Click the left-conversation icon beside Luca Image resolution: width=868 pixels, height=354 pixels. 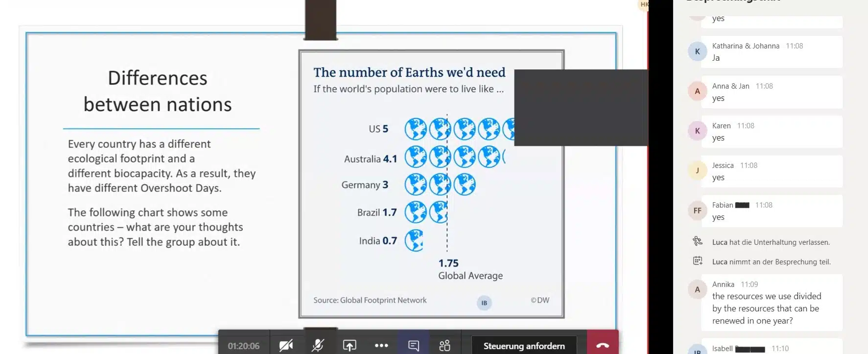pos(698,241)
